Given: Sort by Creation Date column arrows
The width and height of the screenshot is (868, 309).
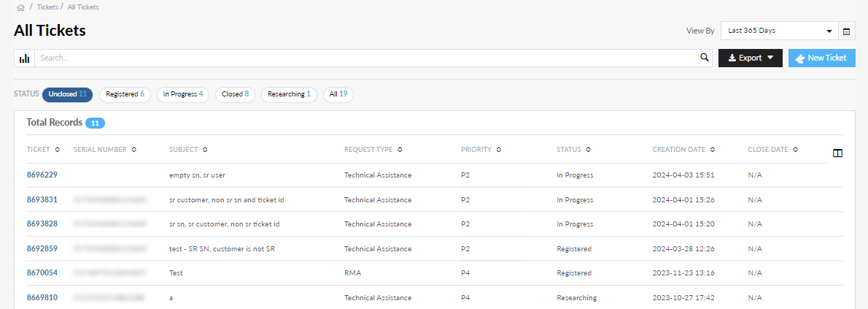Looking at the screenshot, I should (x=713, y=150).
